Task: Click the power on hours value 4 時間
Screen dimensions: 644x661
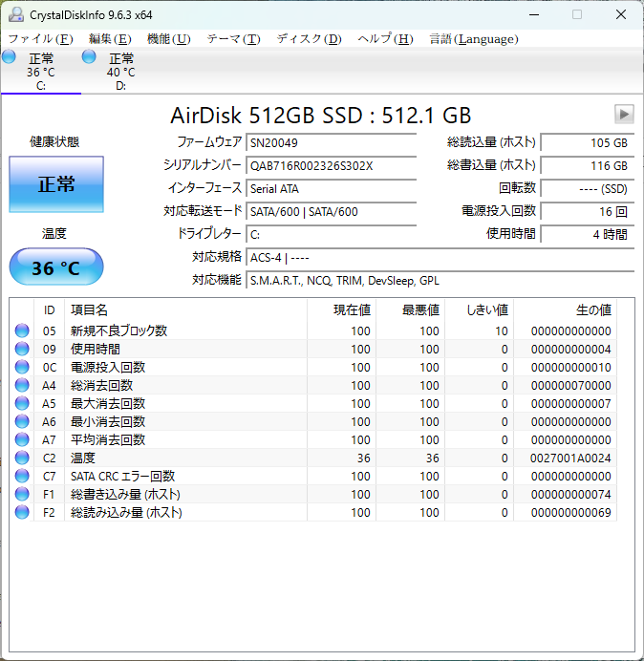Action: (x=588, y=234)
